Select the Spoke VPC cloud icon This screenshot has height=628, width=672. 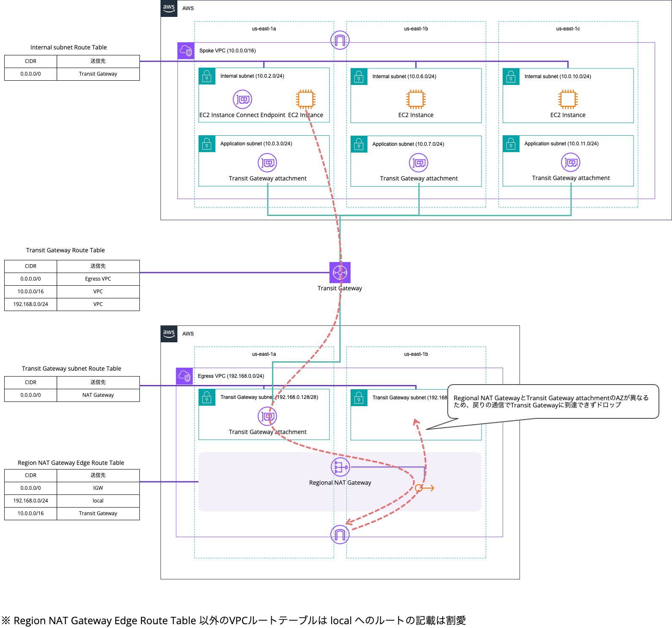tap(186, 51)
